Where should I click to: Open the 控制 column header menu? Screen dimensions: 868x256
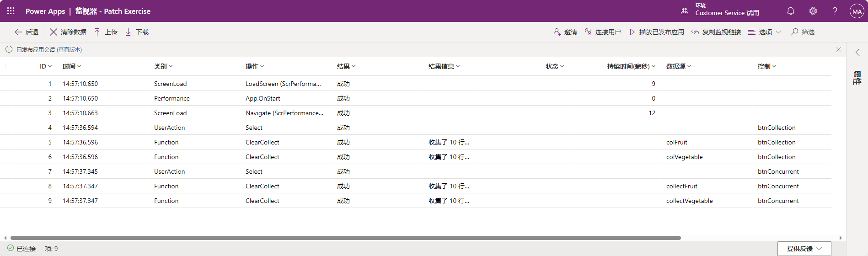point(767,66)
